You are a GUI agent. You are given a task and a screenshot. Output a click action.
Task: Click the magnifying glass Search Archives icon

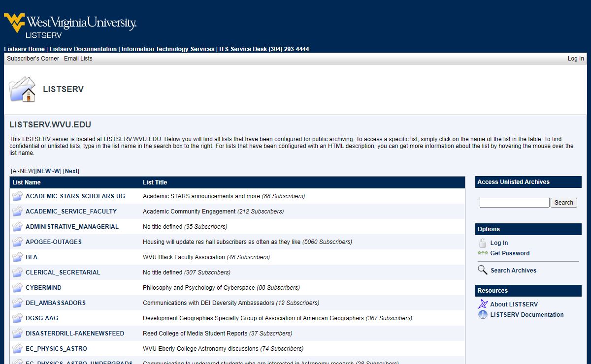point(483,270)
